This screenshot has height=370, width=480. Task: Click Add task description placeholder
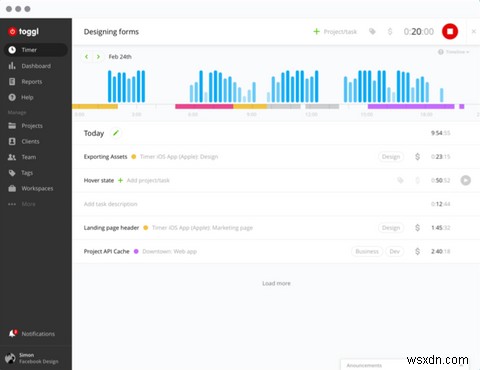pyautogui.click(x=111, y=204)
